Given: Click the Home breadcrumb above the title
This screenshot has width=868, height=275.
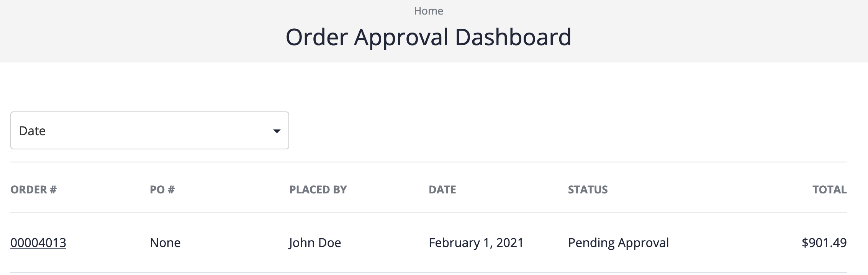Looking at the screenshot, I should (x=428, y=11).
